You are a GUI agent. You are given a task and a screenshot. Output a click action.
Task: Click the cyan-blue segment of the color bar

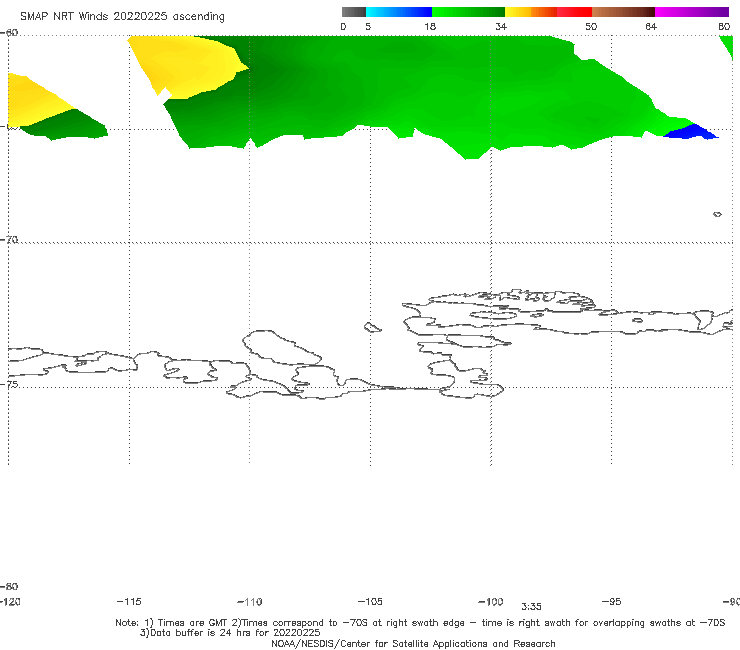[x=399, y=12]
